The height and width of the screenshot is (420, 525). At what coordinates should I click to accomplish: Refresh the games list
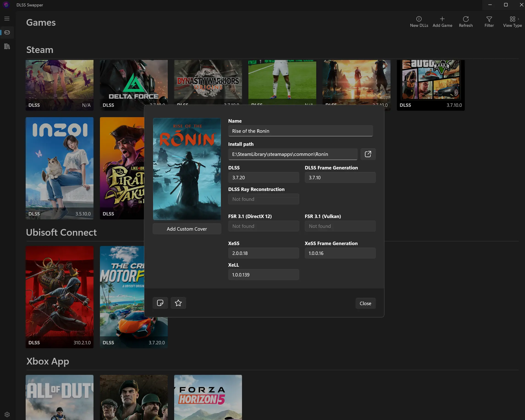[x=466, y=22]
